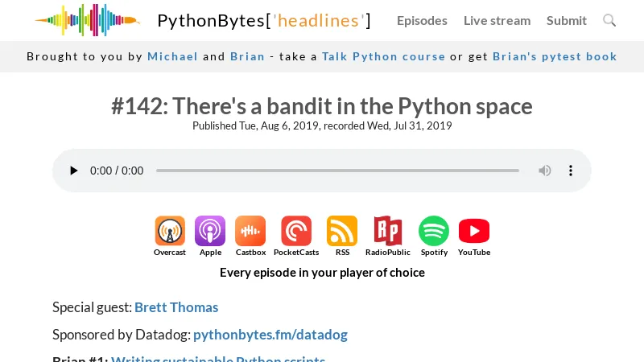Click the Talk Python course link
The height and width of the screenshot is (362, 644).
(x=383, y=56)
